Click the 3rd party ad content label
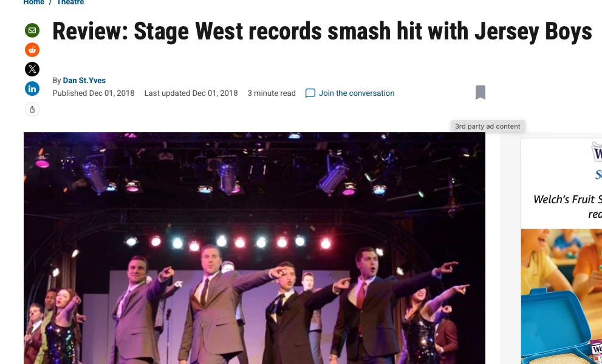Viewport: 602px width, 364px height. (x=488, y=126)
